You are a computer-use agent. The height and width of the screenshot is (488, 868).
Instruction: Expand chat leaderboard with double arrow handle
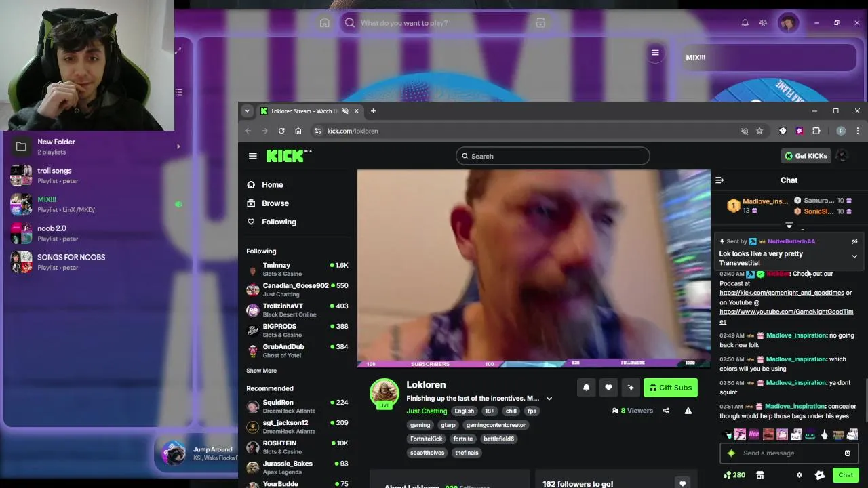coord(789,224)
